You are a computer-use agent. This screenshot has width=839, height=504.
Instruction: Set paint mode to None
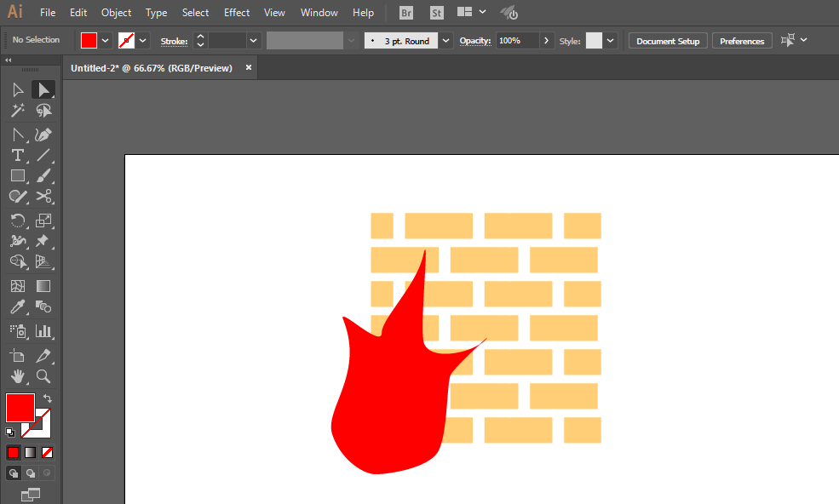pos(47,453)
